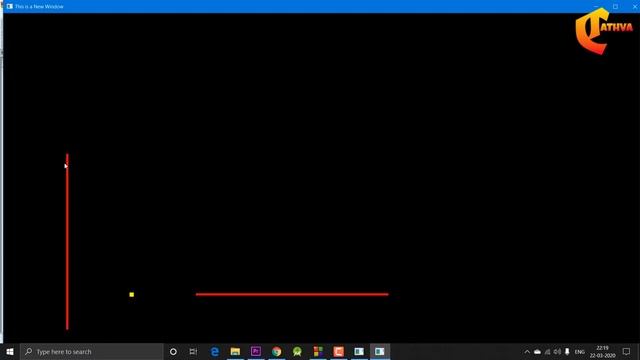
Task: Maximize the 'This is a New Window' window
Action: (x=616, y=6)
